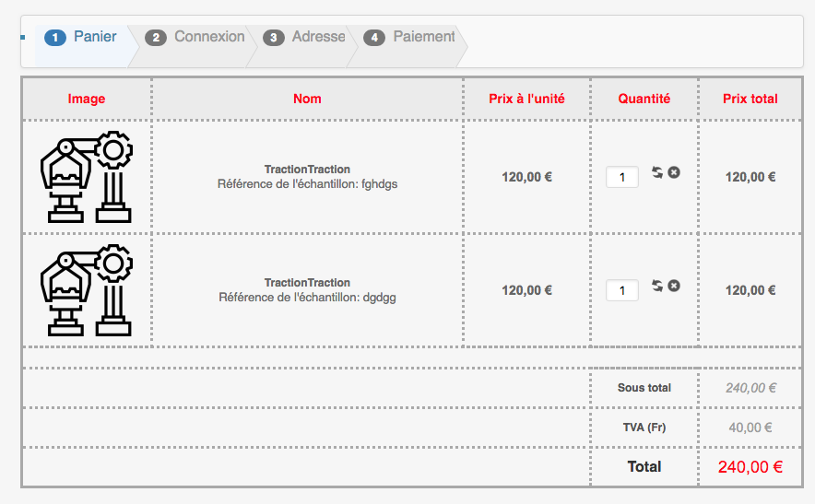Click the red 240,00 € total amount
Screen dimensions: 815x504
pyautogui.click(x=750, y=467)
